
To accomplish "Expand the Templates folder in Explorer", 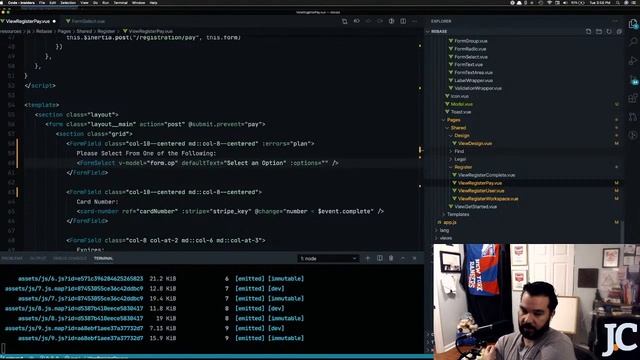I will pos(458,214).
